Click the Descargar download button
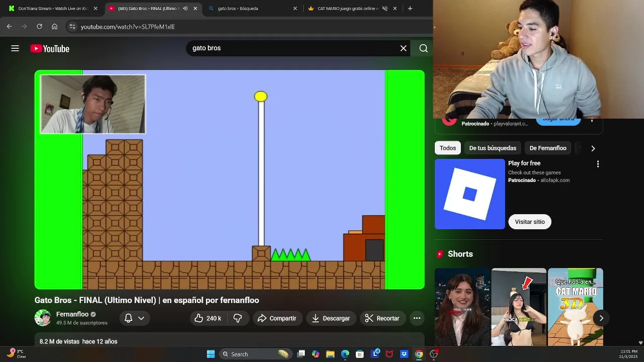 331,318
